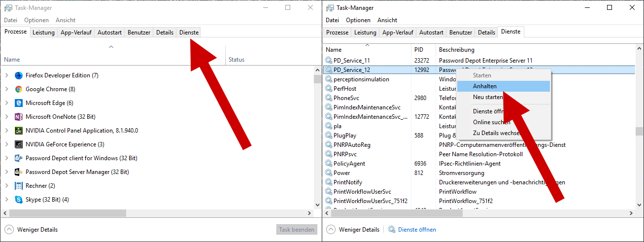Click the left Task-Manager title bar icon
This screenshot has height=242, width=644.
point(8,8)
